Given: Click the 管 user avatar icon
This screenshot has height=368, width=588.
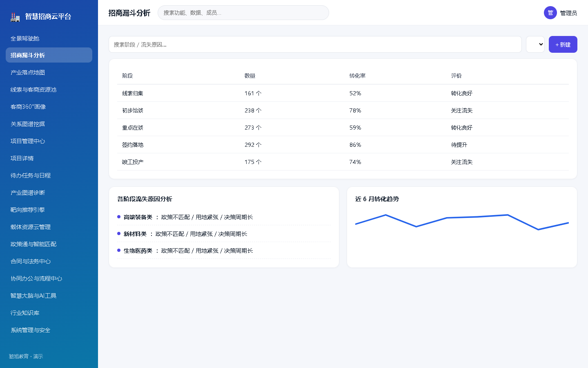Looking at the screenshot, I should click(550, 13).
